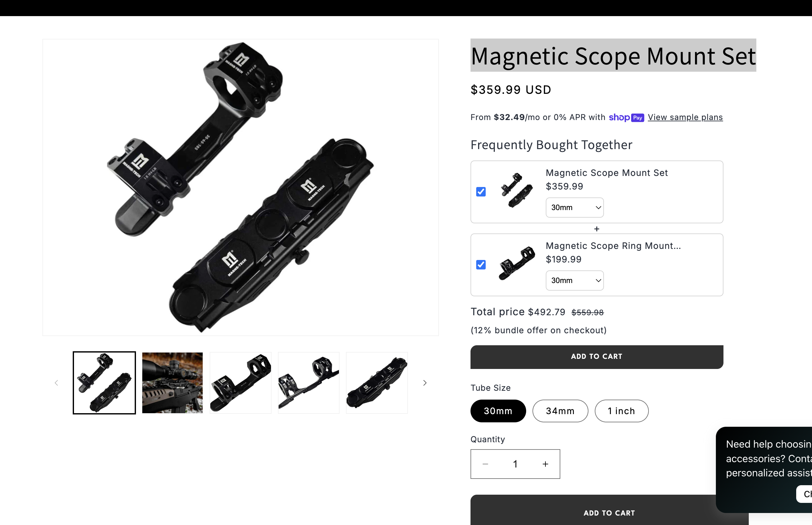
Task: Select 34mm tube size option
Action: (560, 411)
